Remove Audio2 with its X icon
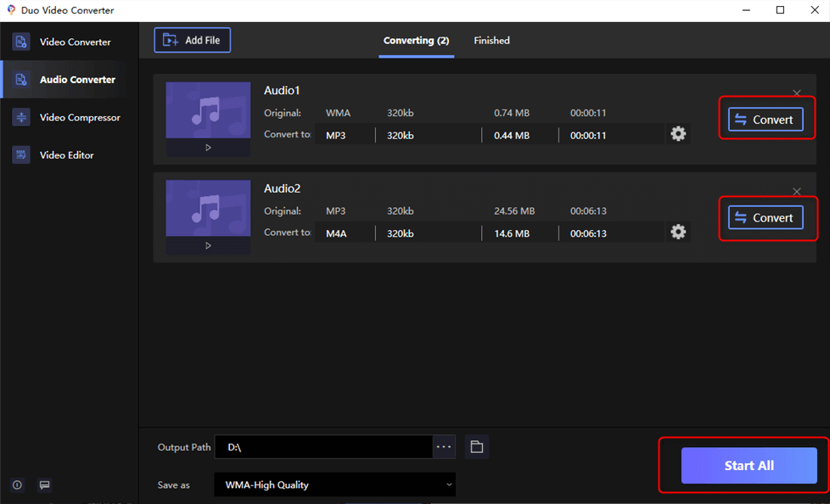Screen dimensions: 830x504 click(797, 191)
